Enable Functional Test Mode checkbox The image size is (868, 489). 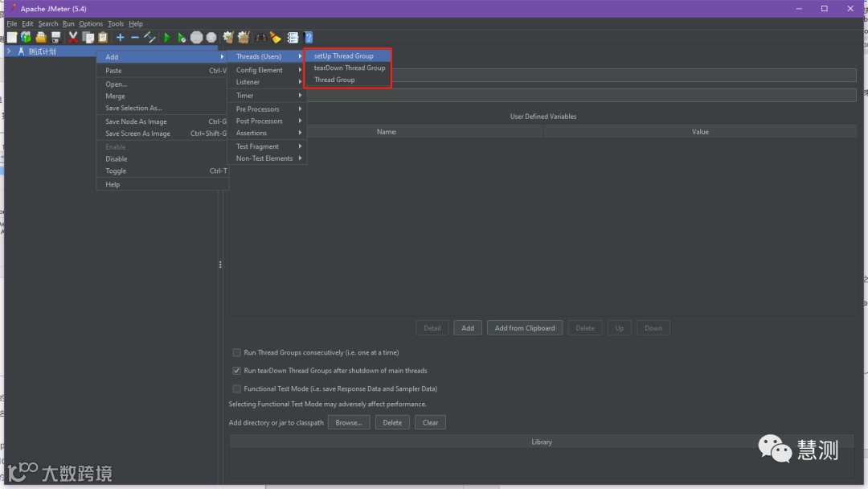click(x=236, y=388)
